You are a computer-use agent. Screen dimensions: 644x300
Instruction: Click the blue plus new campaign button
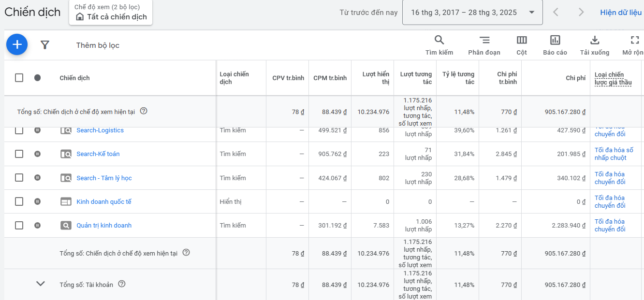pos(17,44)
